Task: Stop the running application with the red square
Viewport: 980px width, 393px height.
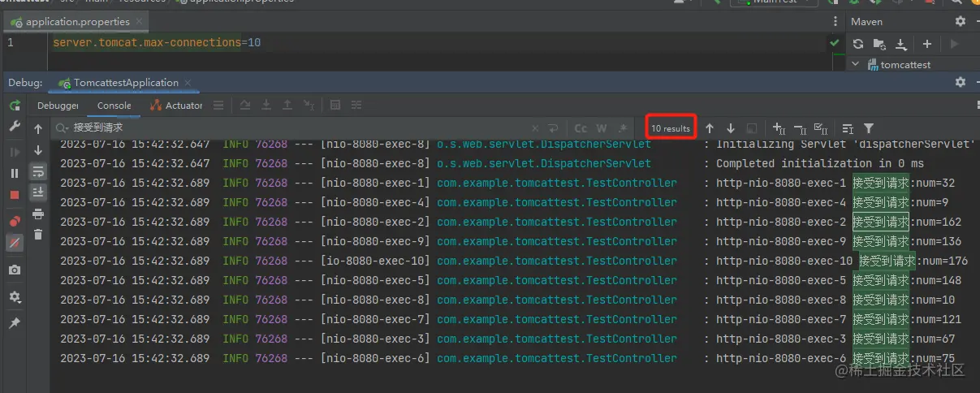Action: (15, 195)
